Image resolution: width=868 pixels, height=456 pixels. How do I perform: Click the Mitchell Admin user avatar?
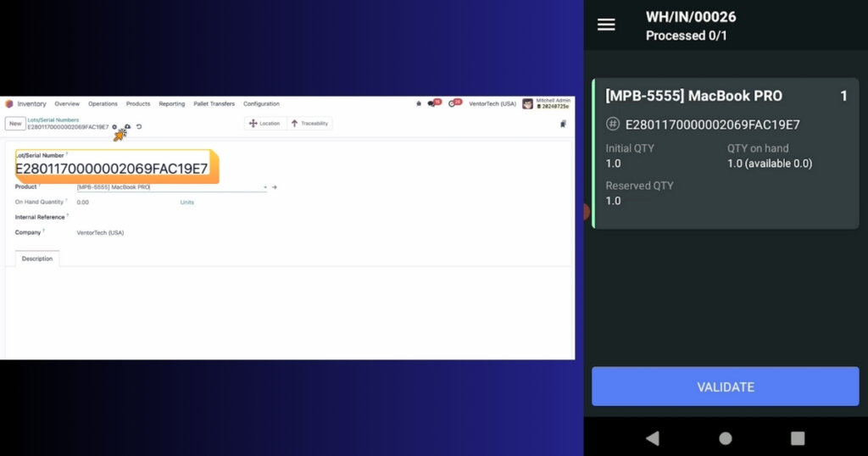[527, 103]
